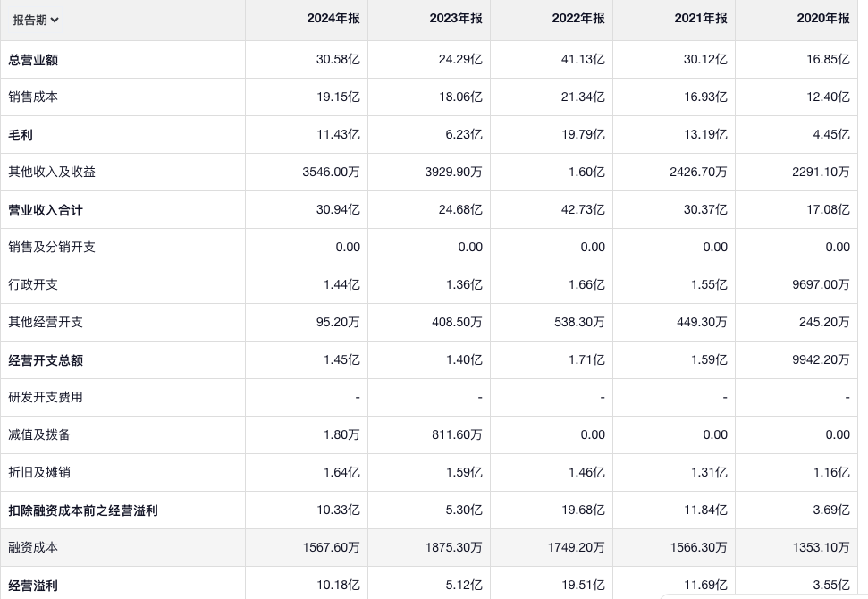Open the 报告期 dropdown
Viewport: 868px width, 599px height.
click(x=36, y=20)
